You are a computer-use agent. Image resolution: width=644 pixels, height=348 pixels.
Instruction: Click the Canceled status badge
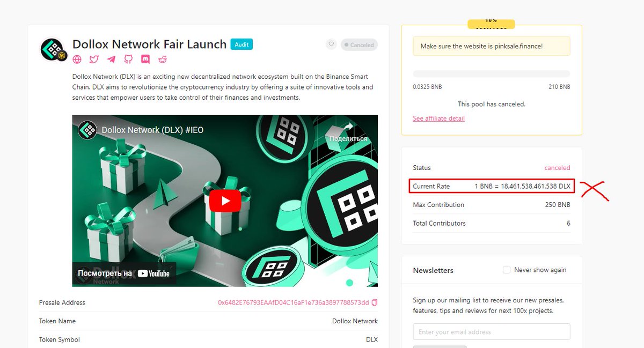(359, 45)
